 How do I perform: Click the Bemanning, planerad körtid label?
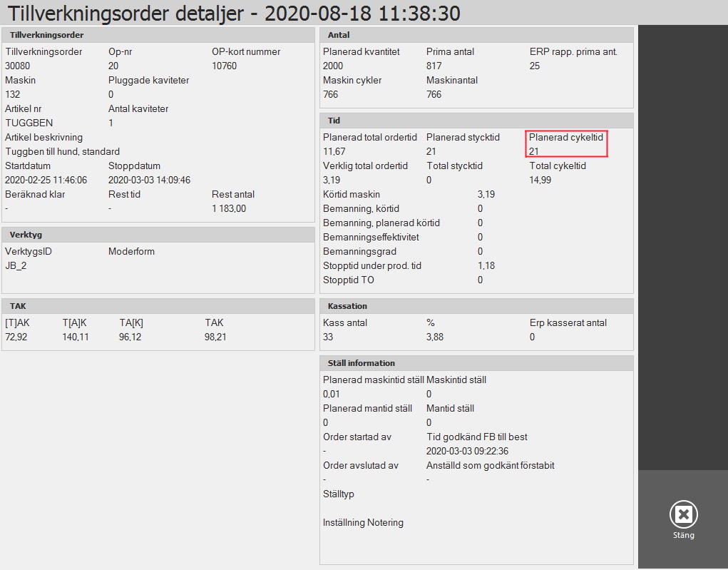[x=381, y=223]
